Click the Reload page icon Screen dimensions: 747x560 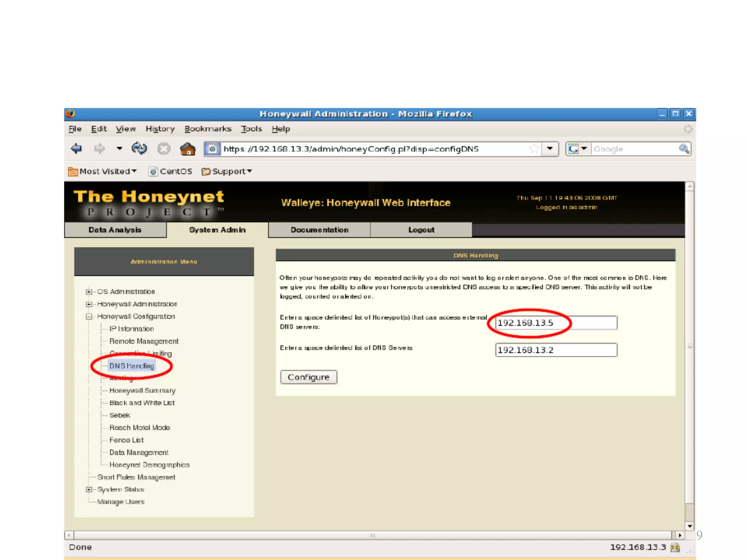click(139, 149)
